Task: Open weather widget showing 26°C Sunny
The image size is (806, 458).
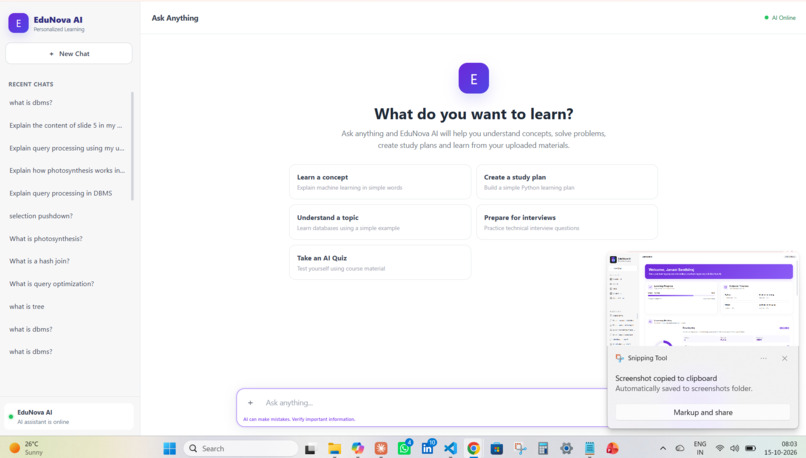Action: point(26,448)
